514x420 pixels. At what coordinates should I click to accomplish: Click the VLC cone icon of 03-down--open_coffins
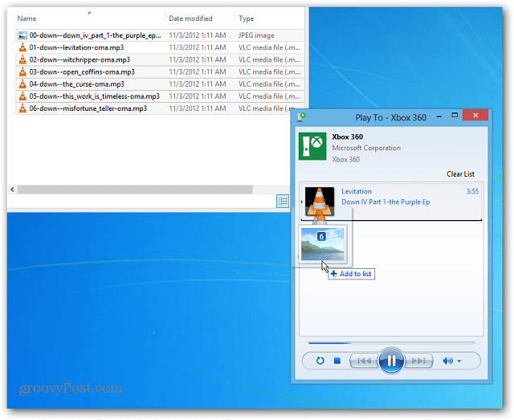[22, 71]
